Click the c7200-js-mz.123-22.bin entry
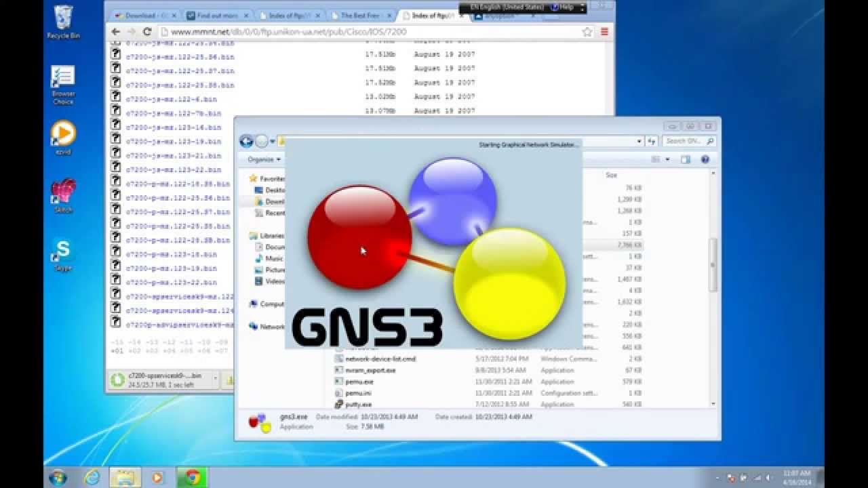 pos(174,170)
